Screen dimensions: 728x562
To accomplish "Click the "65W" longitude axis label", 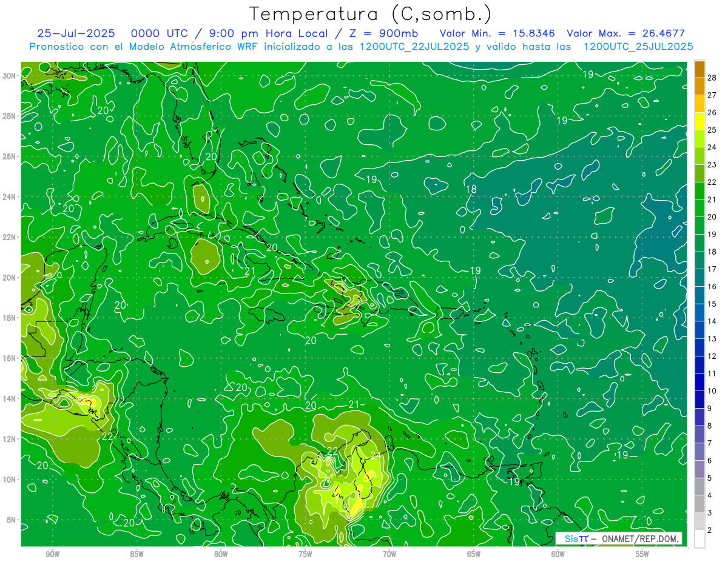I will (474, 554).
